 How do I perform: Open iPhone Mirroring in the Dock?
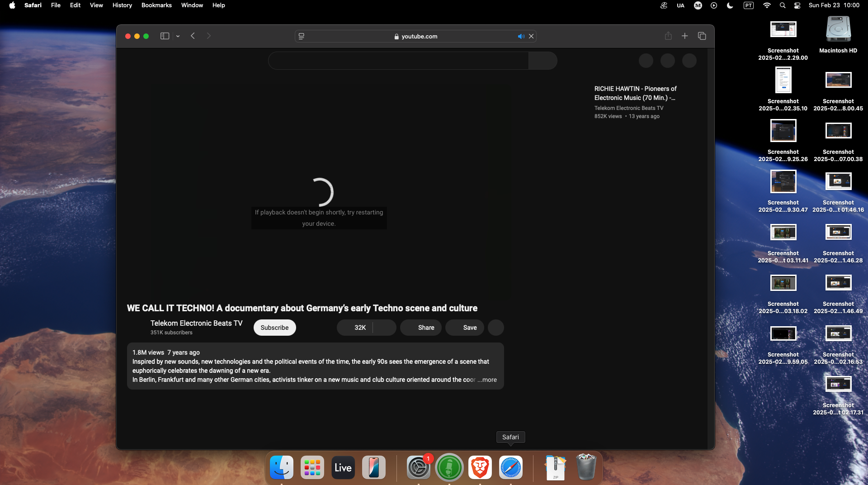click(374, 467)
